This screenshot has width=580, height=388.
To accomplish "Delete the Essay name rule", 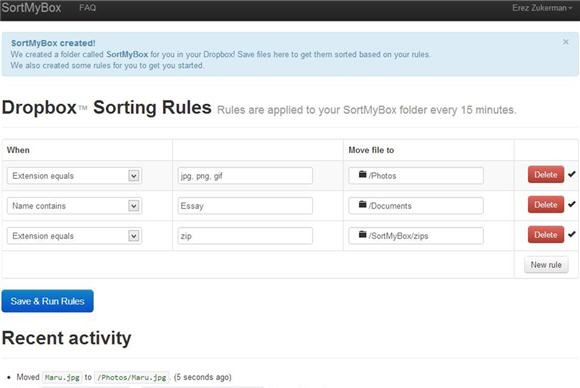I will (546, 205).
